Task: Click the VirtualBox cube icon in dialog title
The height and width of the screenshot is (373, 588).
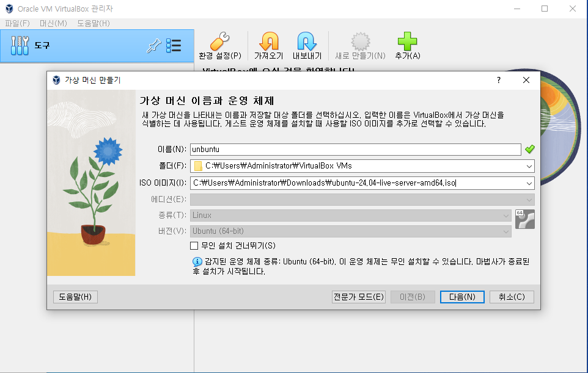Action: pyautogui.click(x=56, y=80)
